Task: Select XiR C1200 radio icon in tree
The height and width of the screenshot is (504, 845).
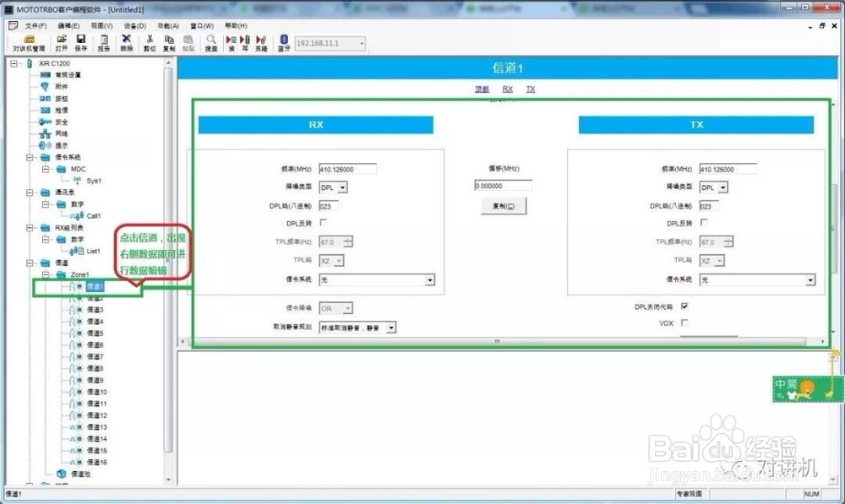Action: click(x=30, y=63)
